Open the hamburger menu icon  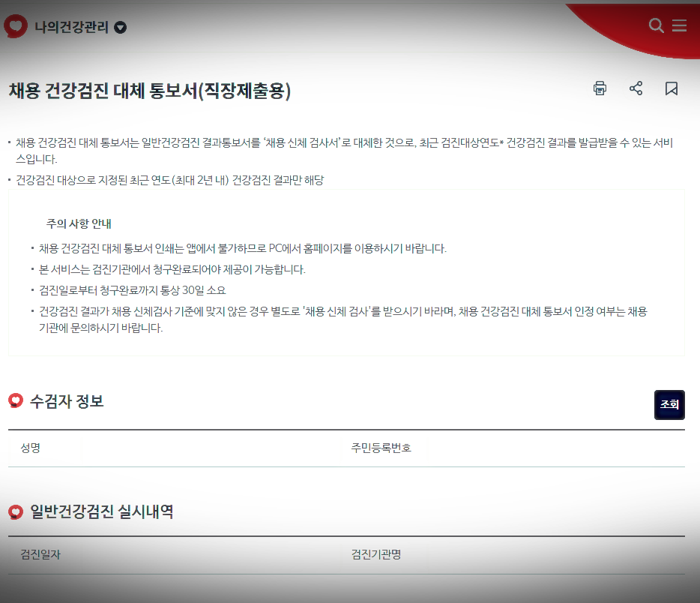tap(680, 25)
